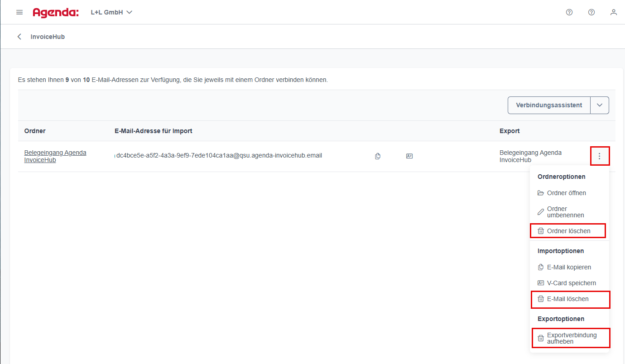The height and width of the screenshot is (364, 625).
Task: Open the Belegeingang Agenda InvoiceHub folder link
Action: (x=55, y=156)
